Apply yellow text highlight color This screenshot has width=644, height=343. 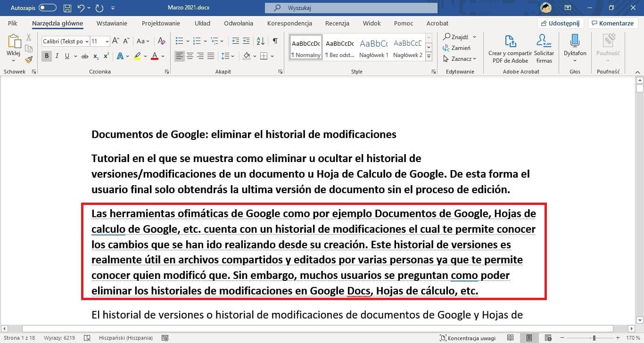pos(137,56)
